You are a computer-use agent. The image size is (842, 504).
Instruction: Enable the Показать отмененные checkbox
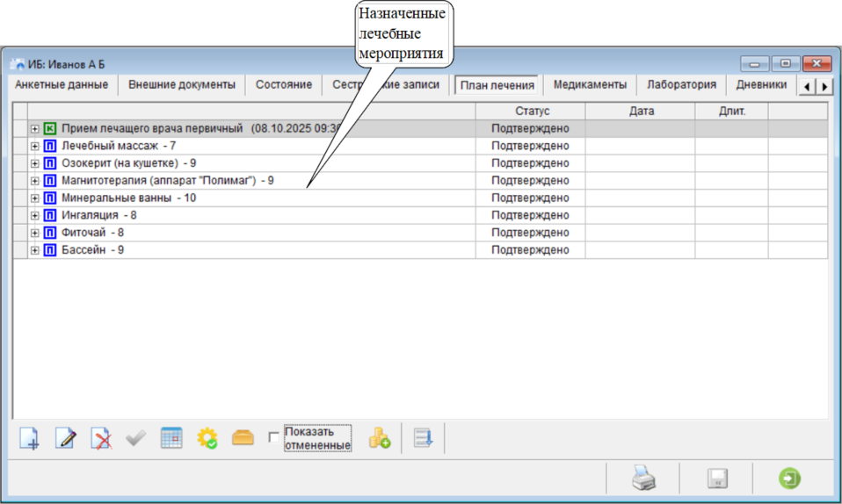coord(274,436)
